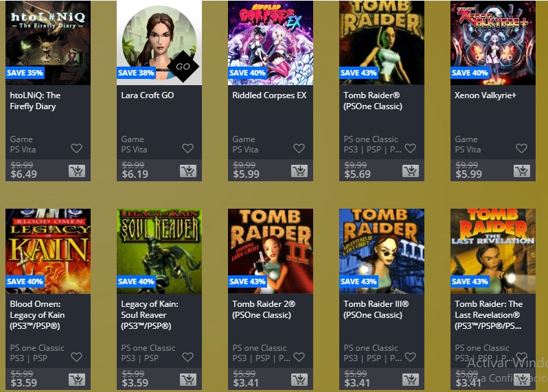Add Riddled Corpses EX to cart
The image size is (548, 392).
pos(299,171)
